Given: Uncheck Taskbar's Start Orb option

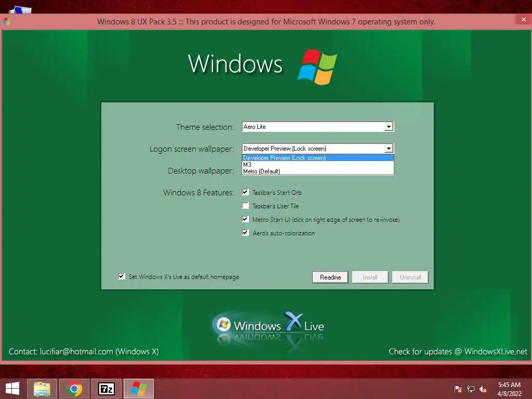Looking at the screenshot, I should click(x=245, y=192).
